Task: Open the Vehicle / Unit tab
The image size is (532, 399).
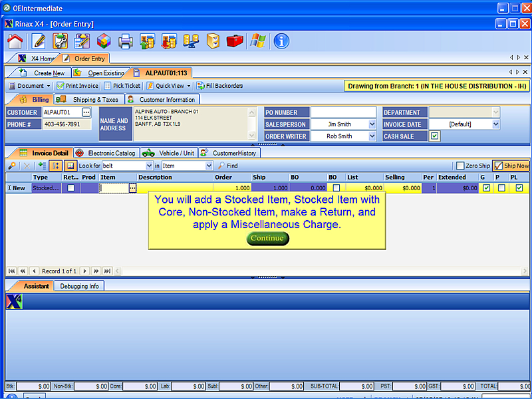Action: (169, 153)
